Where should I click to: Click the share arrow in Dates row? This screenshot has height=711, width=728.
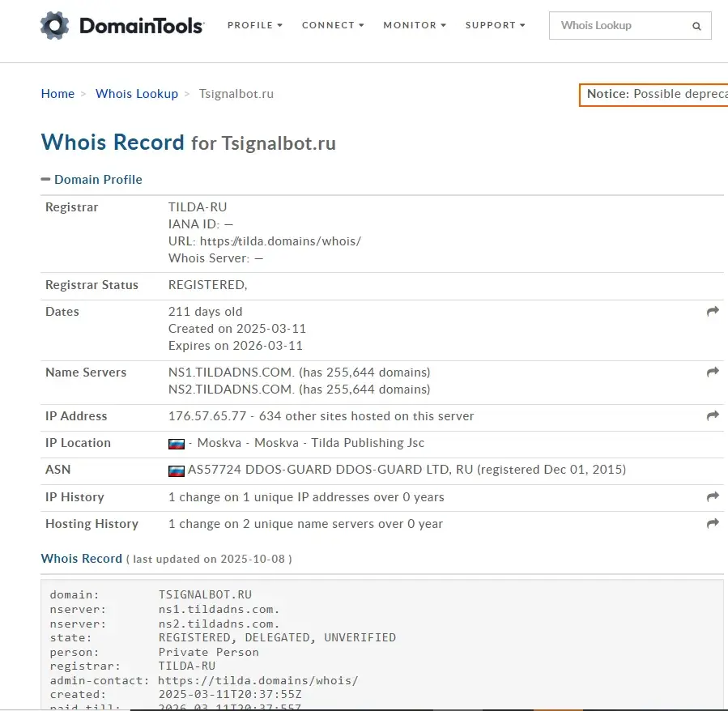point(713,311)
